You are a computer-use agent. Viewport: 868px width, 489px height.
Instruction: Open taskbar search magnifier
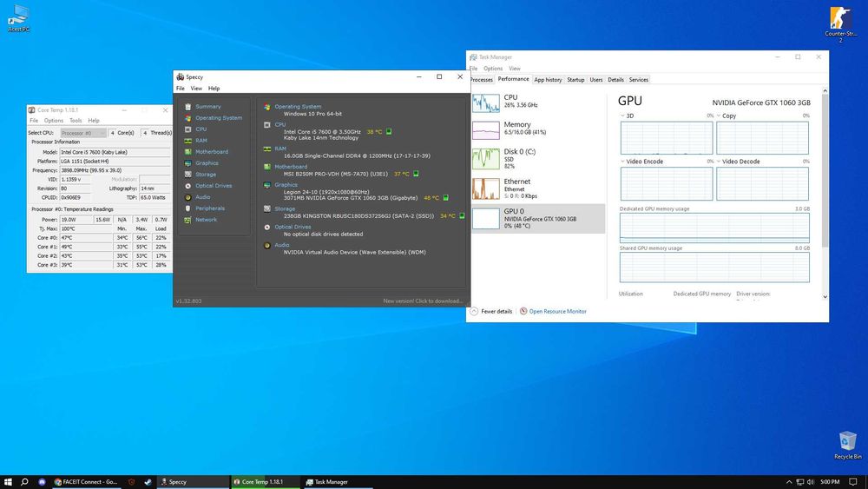point(24,482)
